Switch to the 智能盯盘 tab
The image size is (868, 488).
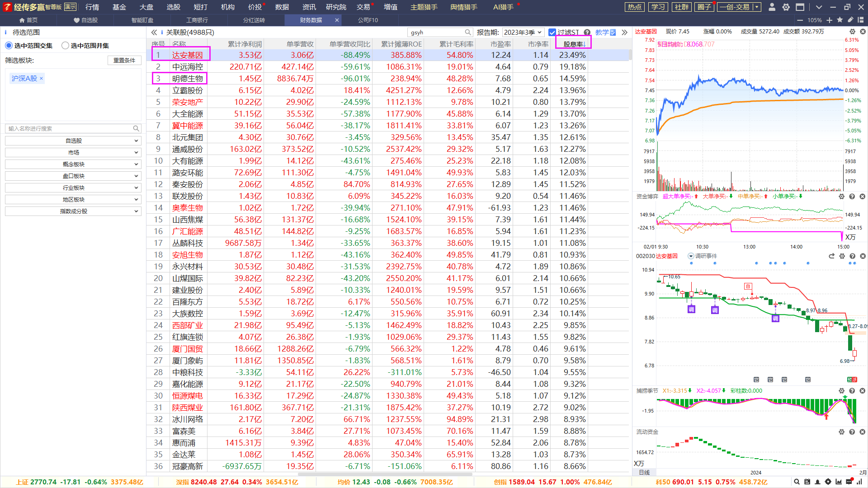click(142, 20)
